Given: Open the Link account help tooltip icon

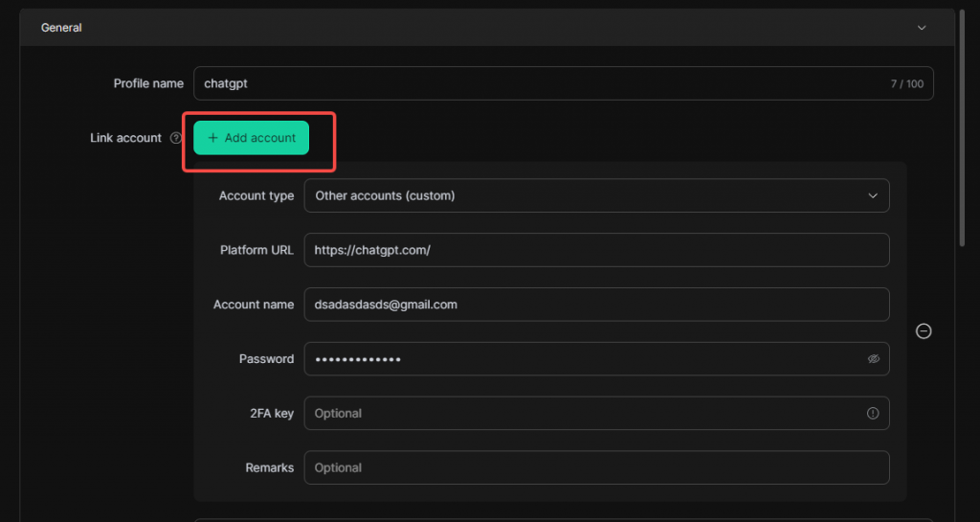Looking at the screenshot, I should [x=176, y=138].
